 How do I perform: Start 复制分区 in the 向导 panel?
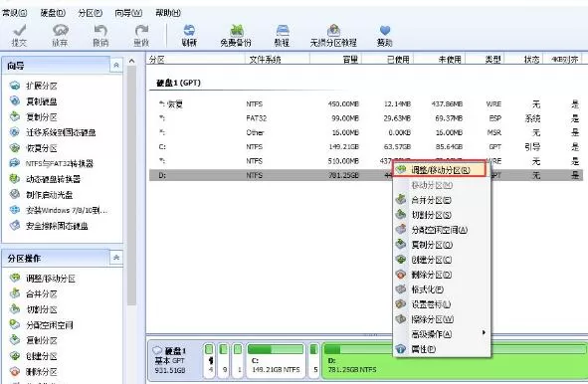[x=34, y=117]
